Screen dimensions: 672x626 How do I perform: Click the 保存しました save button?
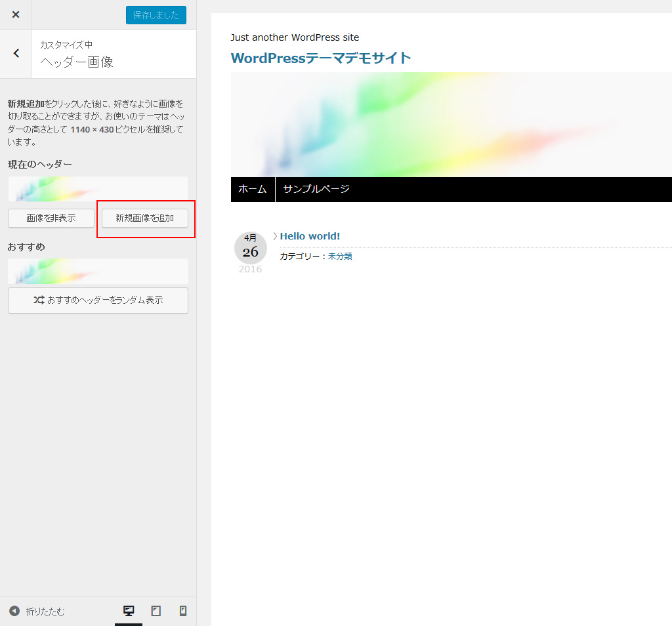pos(156,15)
